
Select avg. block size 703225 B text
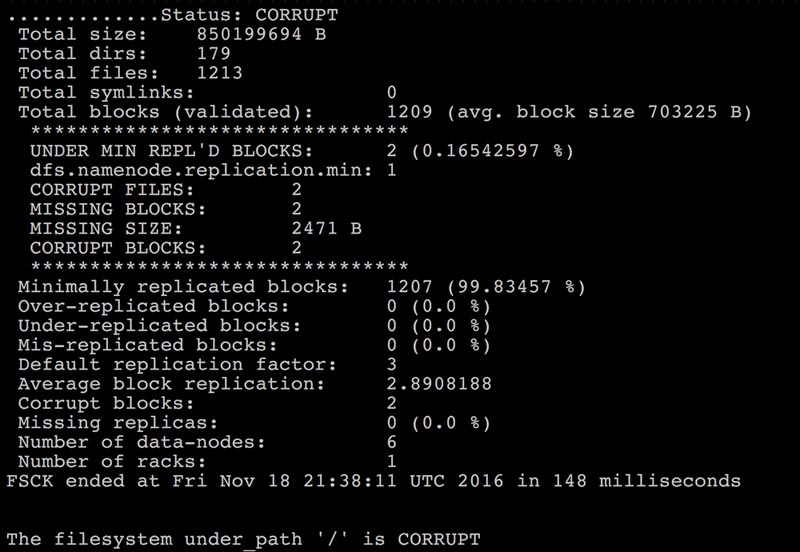click(599, 112)
